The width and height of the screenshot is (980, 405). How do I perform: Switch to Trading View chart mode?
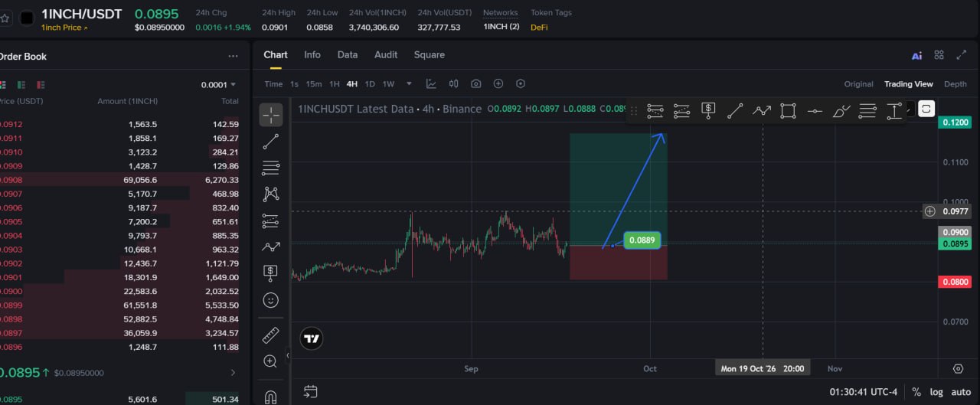909,83
